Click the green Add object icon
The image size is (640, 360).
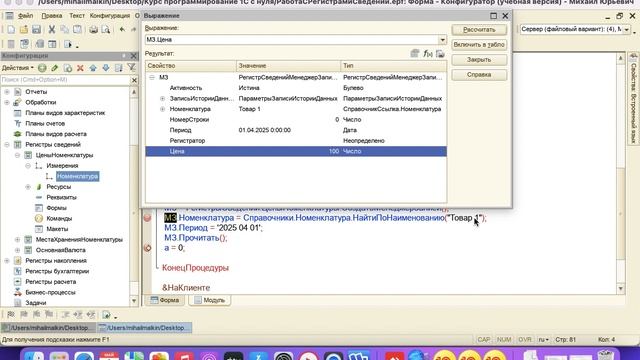click(42, 68)
